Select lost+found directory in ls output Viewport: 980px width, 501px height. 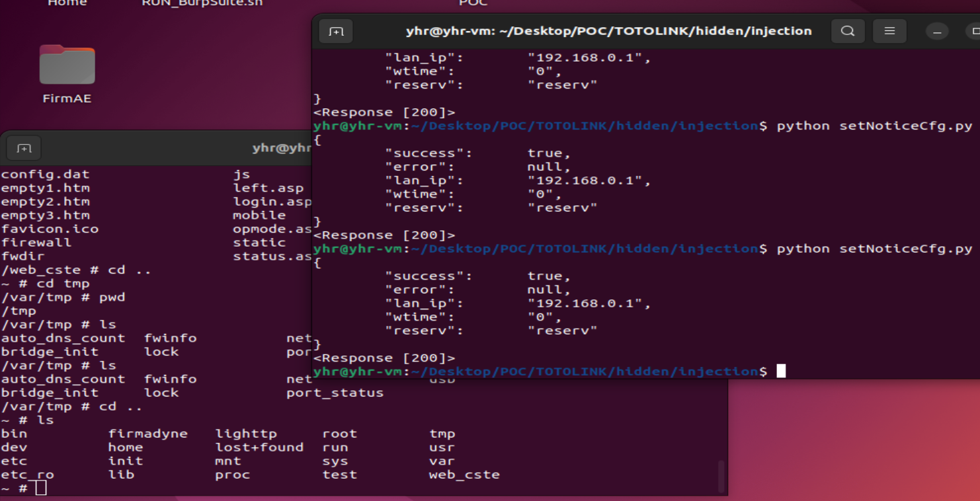259,447
